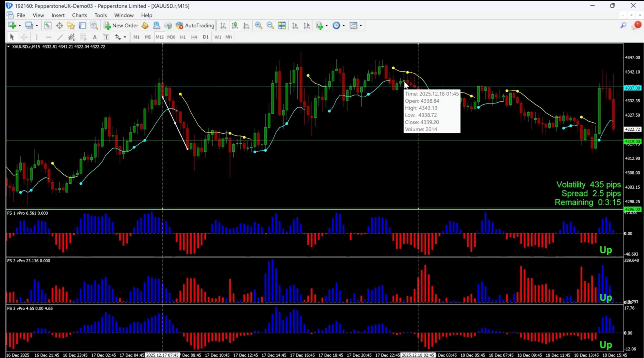Open the Strategy Tester
Image resolution: width=644 pixels, height=358 pixels.
[94, 25]
